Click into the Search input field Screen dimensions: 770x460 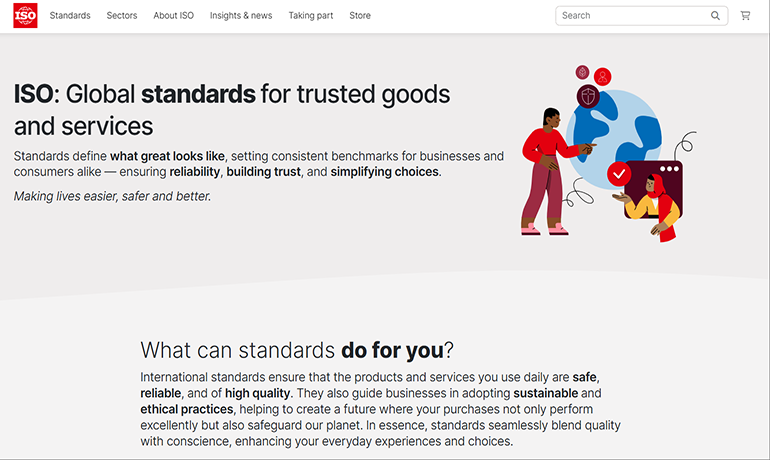coord(632,16)
